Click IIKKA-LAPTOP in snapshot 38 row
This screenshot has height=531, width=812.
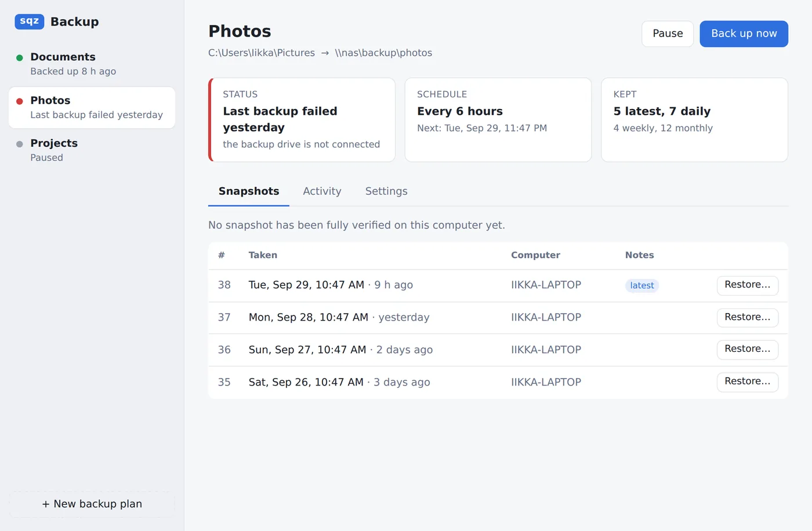[x=546, y=285]
